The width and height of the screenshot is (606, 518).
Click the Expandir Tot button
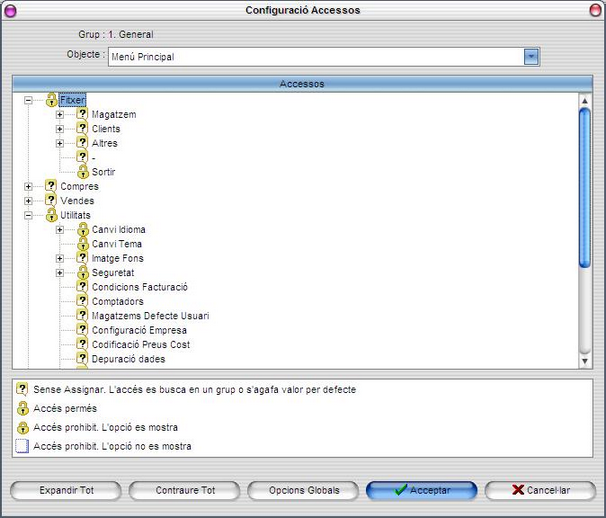point(66,491)
